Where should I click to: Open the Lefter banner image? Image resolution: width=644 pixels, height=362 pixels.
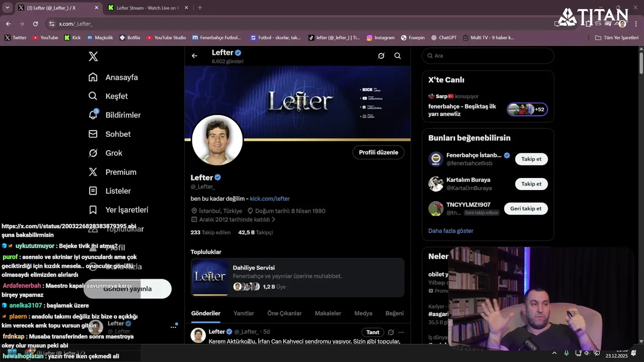click(298, 103)
